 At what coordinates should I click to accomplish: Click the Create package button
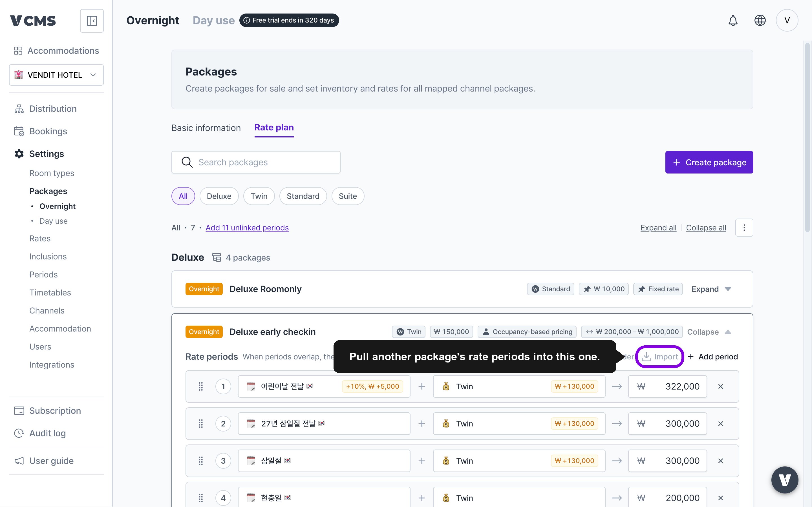tap(709, 162)
